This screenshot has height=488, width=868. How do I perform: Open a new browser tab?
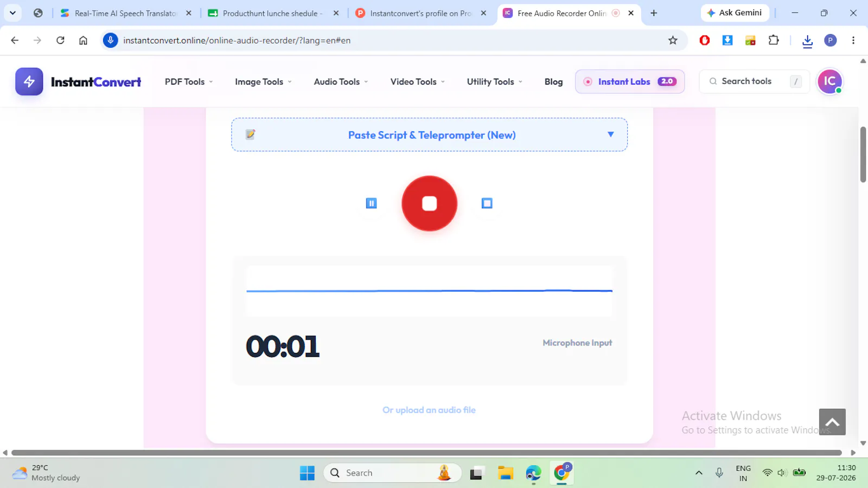pyautogui.click(x=654, y=13)
